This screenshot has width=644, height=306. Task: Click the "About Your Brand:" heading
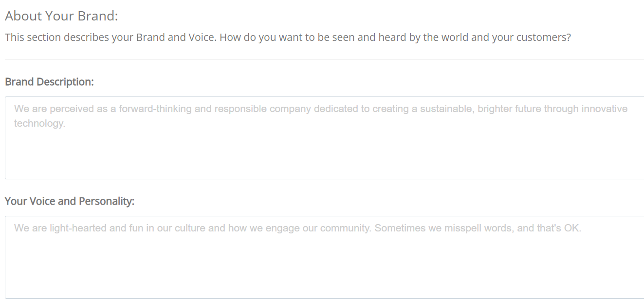[x=61, y=16]
